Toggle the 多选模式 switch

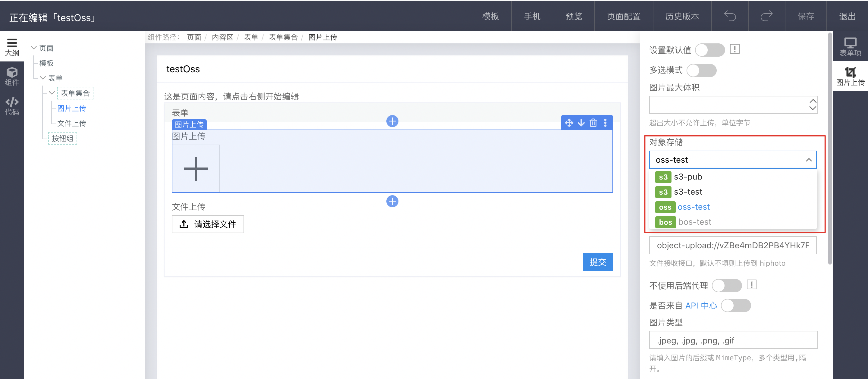tap(702, 70)
